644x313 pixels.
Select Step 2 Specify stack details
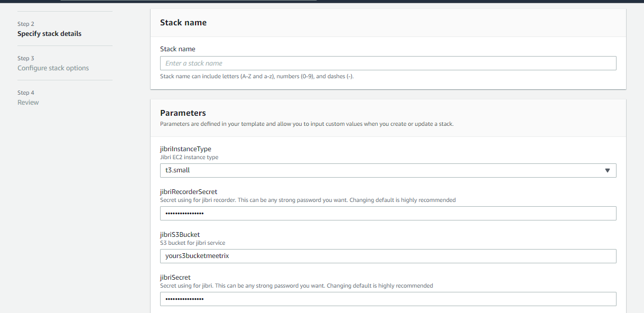tap(49, 34)
